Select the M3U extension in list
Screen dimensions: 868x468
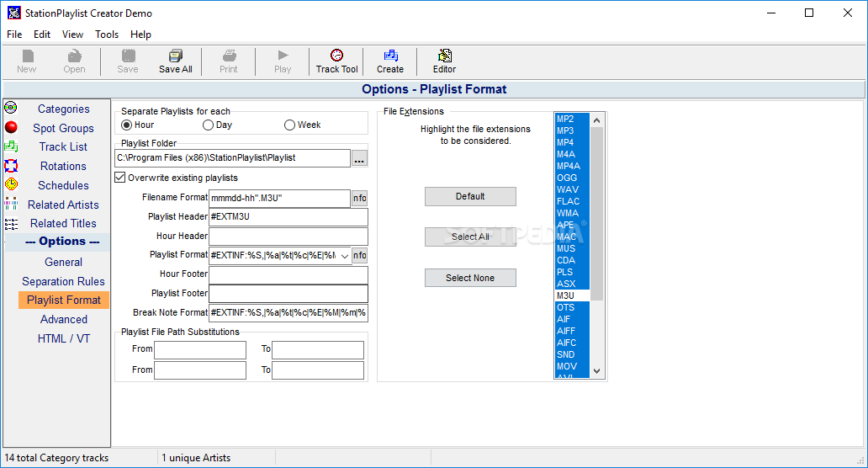pyautogui.click(x=572, y=295)
